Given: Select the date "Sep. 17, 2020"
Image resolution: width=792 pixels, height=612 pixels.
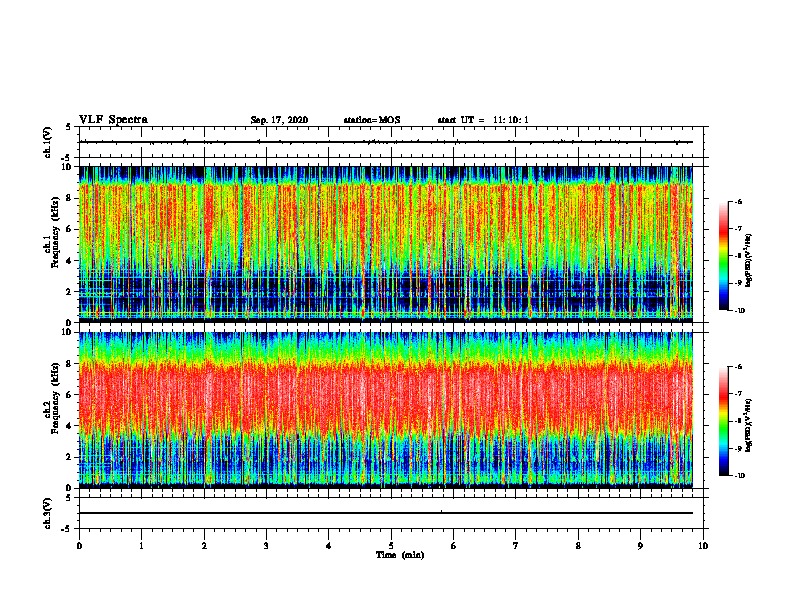Looking at the screenshot, I should click(x=279, y=120).
